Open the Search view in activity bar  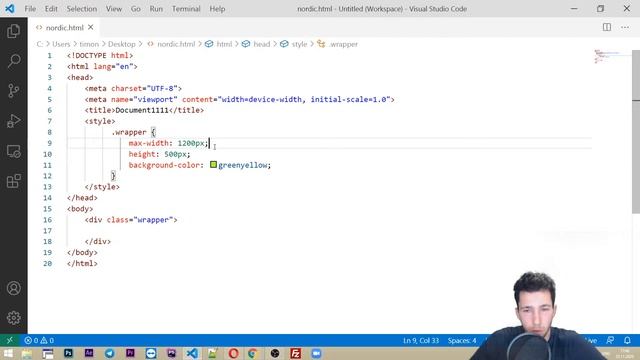tap(13, 61)
